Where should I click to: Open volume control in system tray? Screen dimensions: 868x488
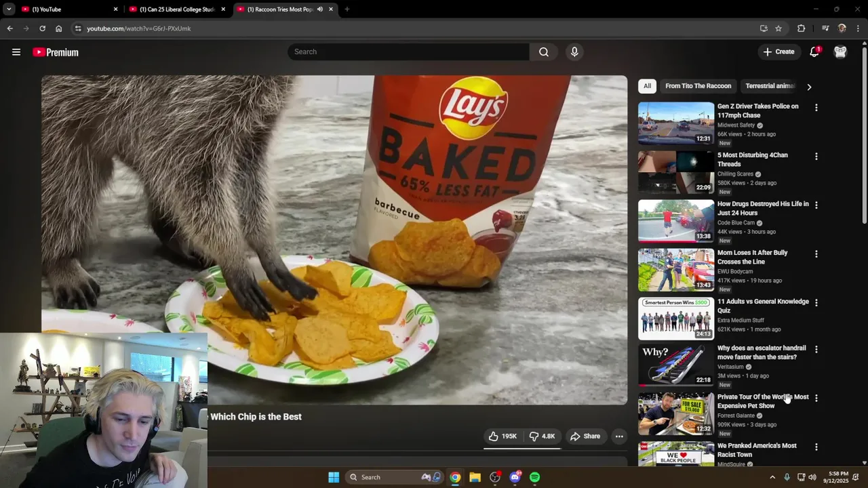point(812,477)
